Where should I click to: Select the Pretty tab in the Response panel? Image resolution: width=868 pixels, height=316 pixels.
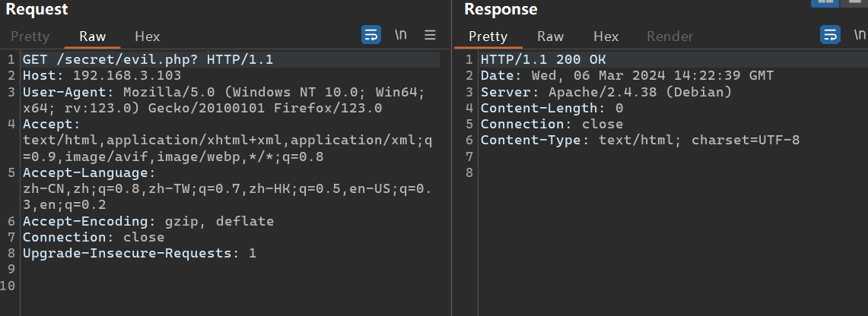coord(488,36)
